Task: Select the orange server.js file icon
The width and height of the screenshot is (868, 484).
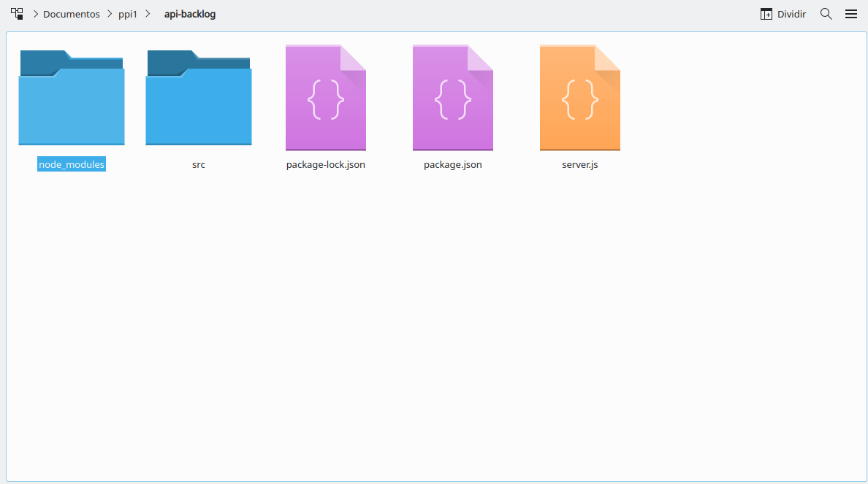Action: click(x=580, y=98)
